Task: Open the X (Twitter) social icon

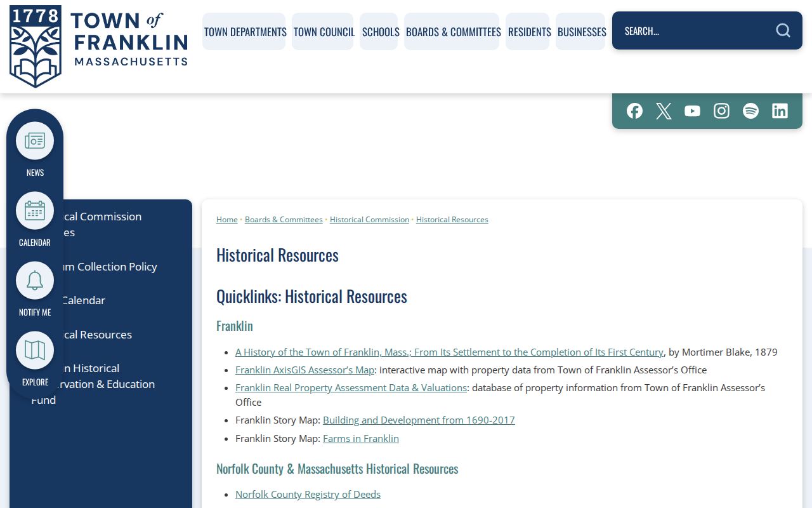Action: [664, 111]
